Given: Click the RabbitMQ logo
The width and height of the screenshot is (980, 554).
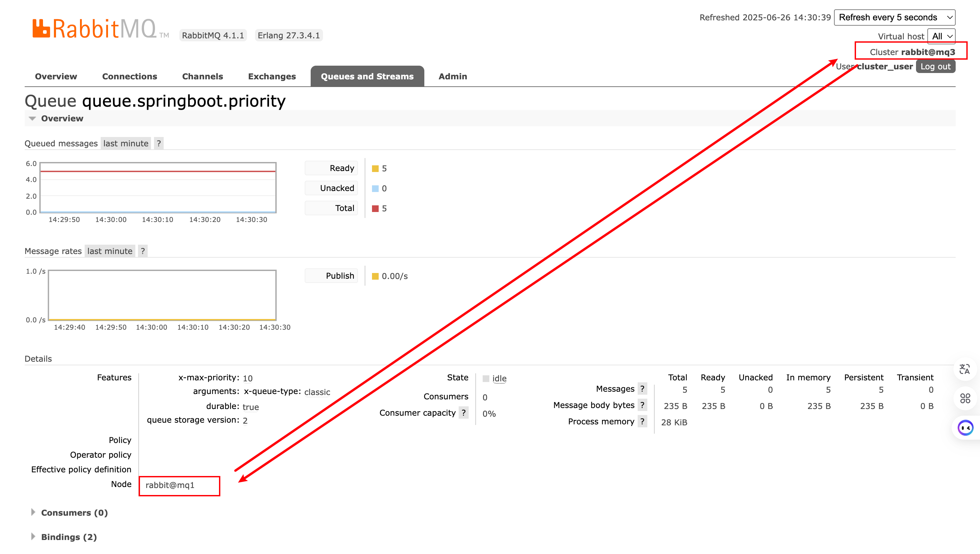Looking at the screenshot, I should pos(100,29).
